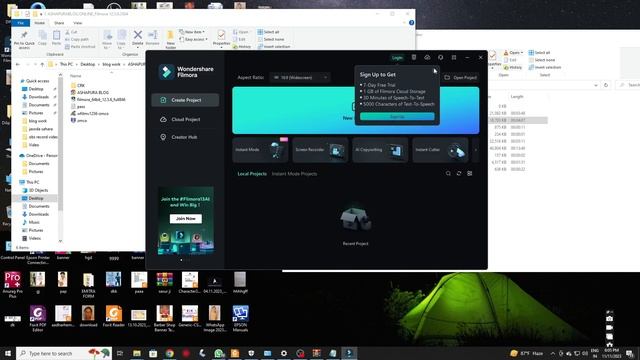Click the Filmora message notes icon
This screenshot has width=640, height=360.
414,58
